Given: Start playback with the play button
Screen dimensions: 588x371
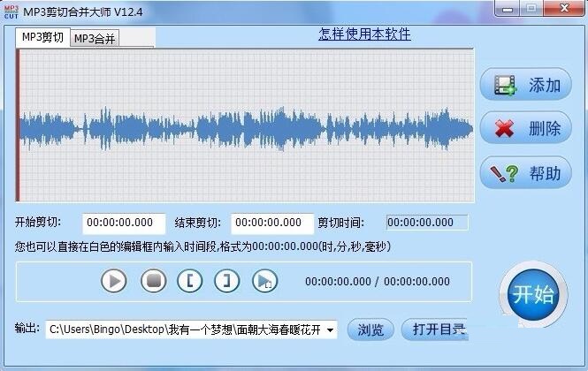Looking at the screenshot, I should point(114,281).
